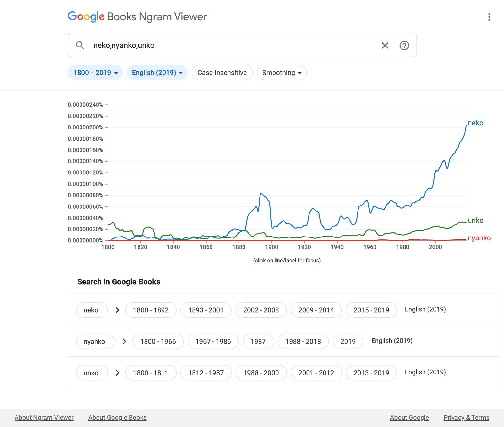Click the nyanko line label on chart

[x=479, y=238]
